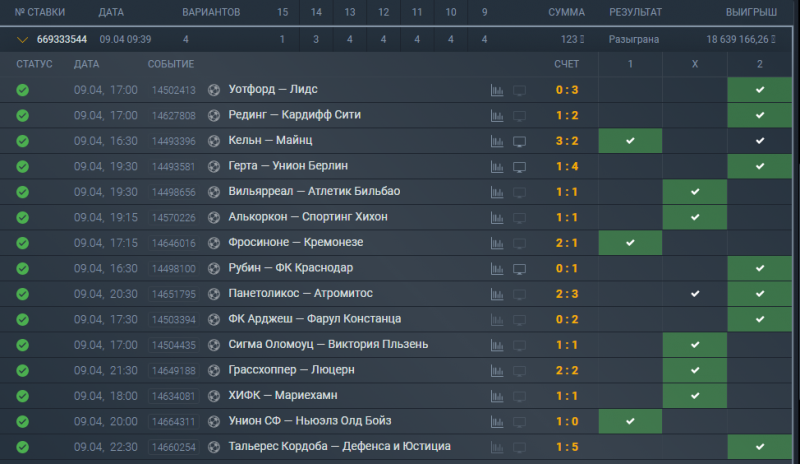Image resolution: width=800 pixels, height=464 pixels.
Task: Sort by the ВЫИГРЫШ column header
Action: [751, 12]
